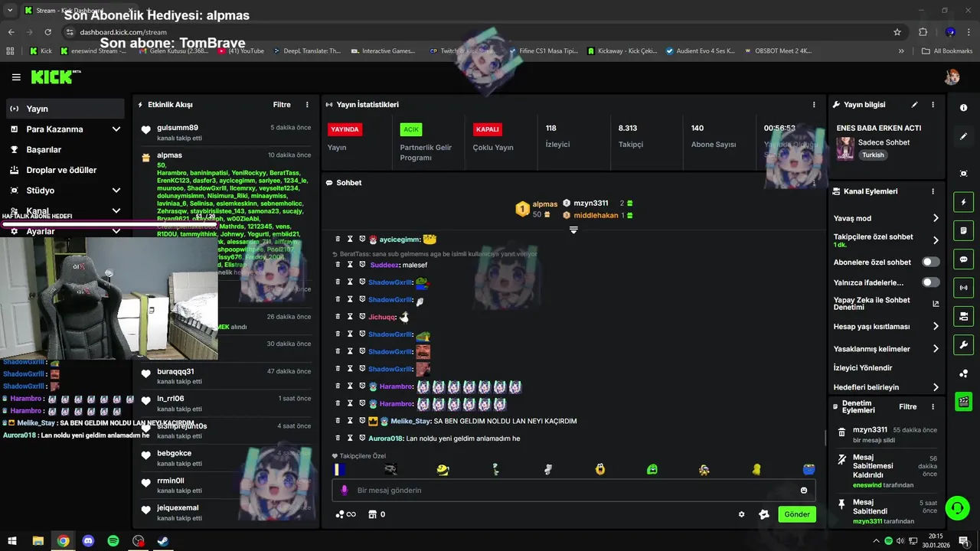Click bebgokce follow event
980x551 pixels.
[227, 458]
